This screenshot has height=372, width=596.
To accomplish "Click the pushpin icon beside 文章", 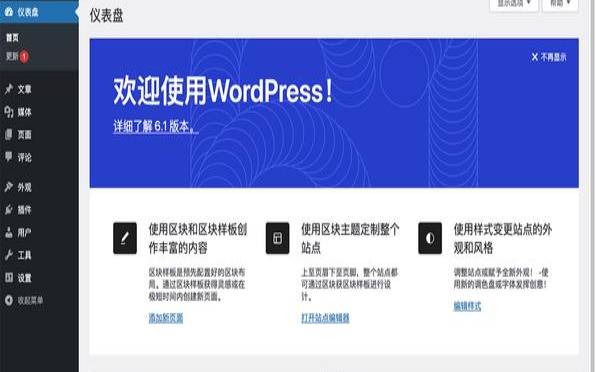I will click(9, 89).
